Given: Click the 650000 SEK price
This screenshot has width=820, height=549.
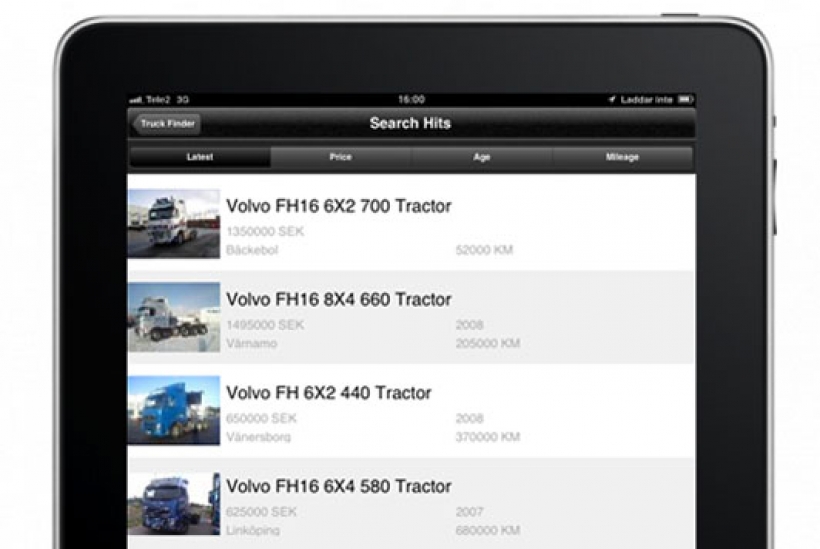Looking at the screenshot, I should [261, 418].
